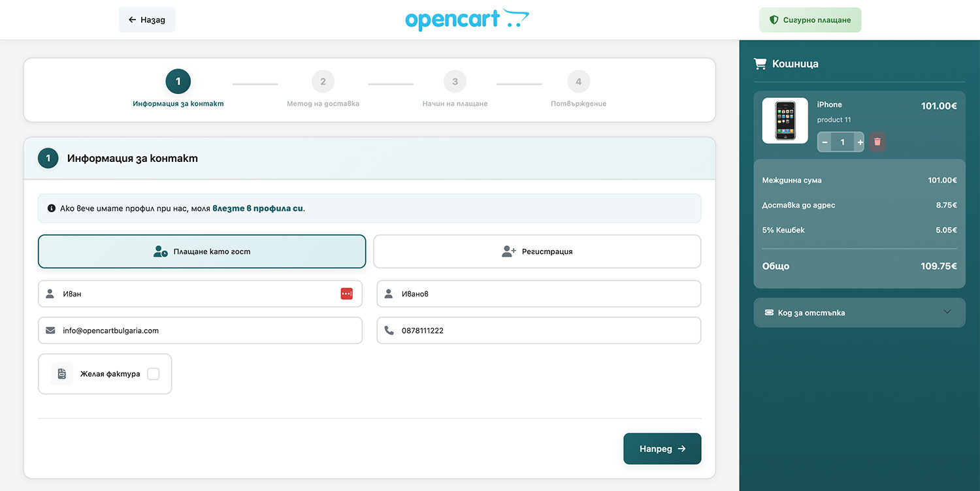Go to step 3 Начин на плащане
This screenshot has height=491, width=980.
(x=455, y=82)
